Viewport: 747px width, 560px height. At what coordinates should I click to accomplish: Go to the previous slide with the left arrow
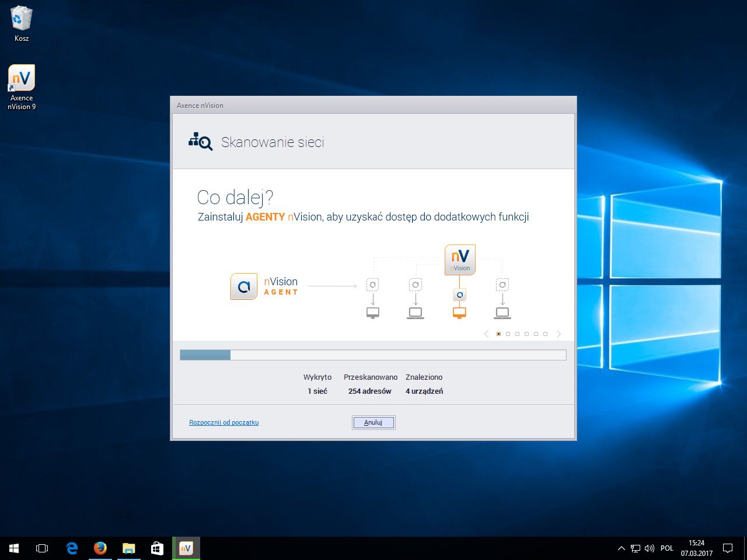(x=486, y=334)
